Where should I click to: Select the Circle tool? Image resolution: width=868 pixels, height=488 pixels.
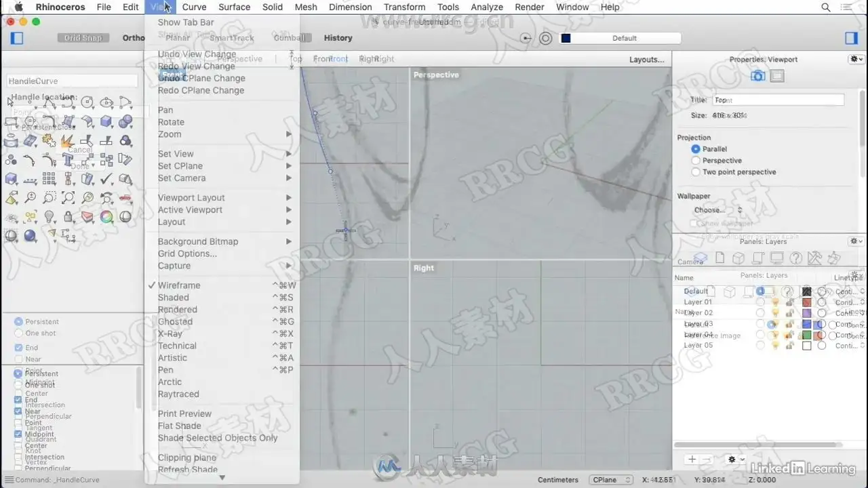point(87,102)
